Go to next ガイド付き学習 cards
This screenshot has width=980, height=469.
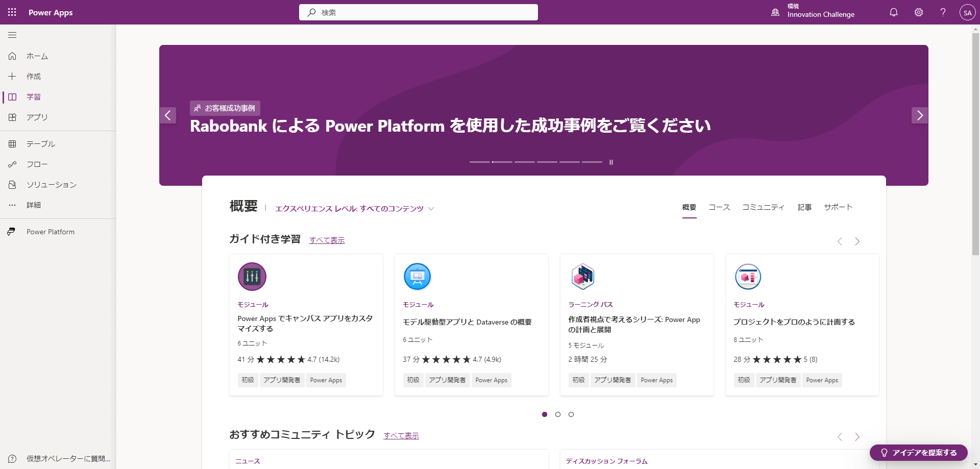[857, 241]
